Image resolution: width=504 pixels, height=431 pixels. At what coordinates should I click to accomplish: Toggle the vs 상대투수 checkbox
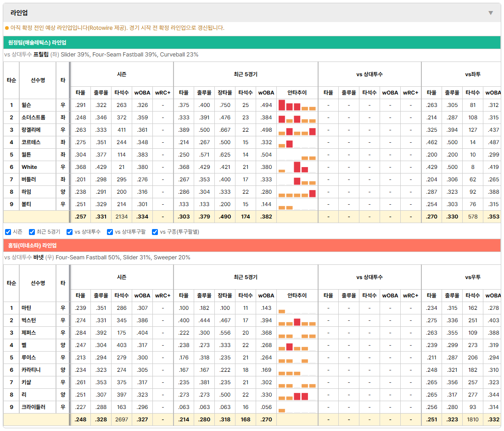pyautogui.click(x=69, y=232)
